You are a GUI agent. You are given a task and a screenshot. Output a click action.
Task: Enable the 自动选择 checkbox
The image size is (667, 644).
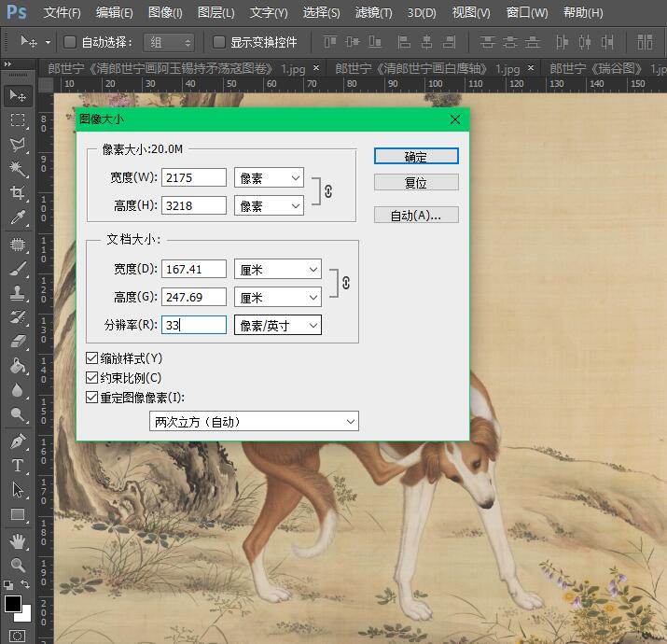(x=69, y=42)
